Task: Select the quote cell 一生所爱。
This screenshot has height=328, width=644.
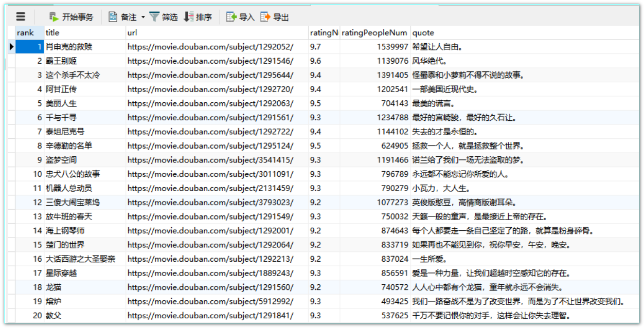Action: point(525,259)
